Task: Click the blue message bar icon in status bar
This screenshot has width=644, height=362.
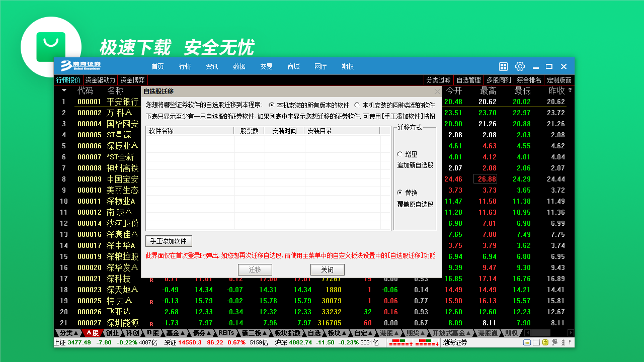Action: [527, 342]
